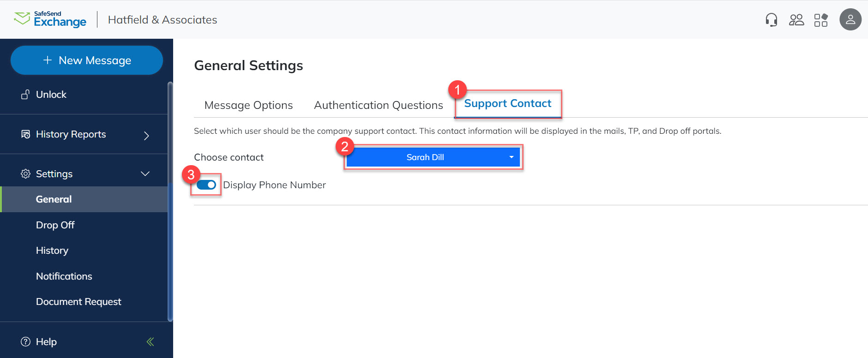This screenshot has width=868, height=358.
Task: Collapse the Settings section chevron
Action: click(145, 174)
